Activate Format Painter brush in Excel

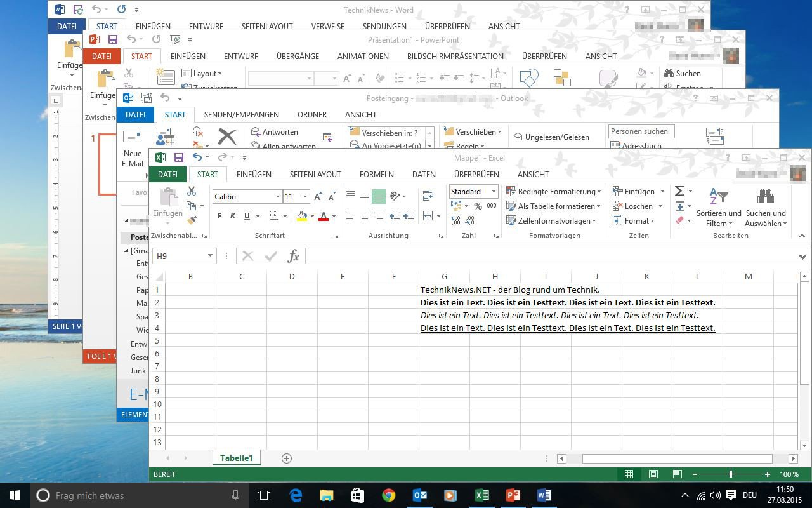pyautogui.click(x=191, y=220)
